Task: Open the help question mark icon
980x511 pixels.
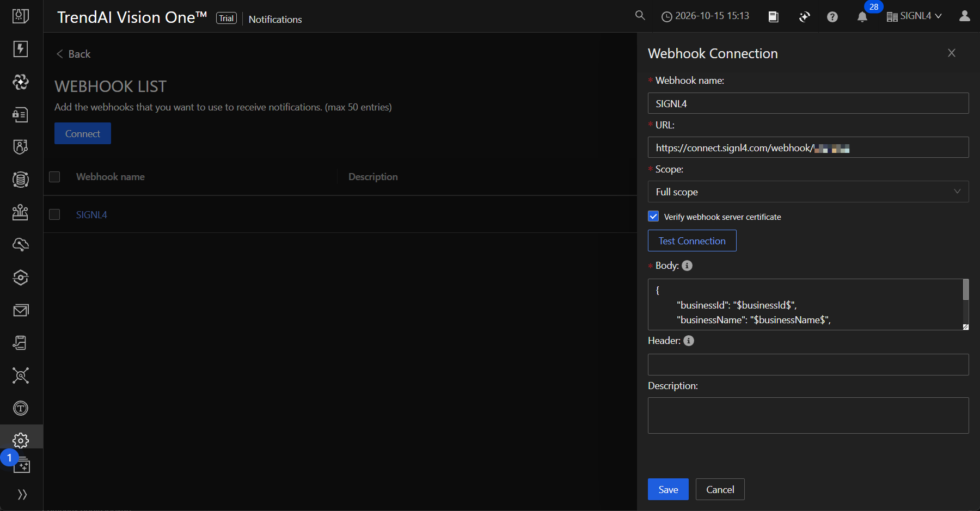Action: click(832, 17)
